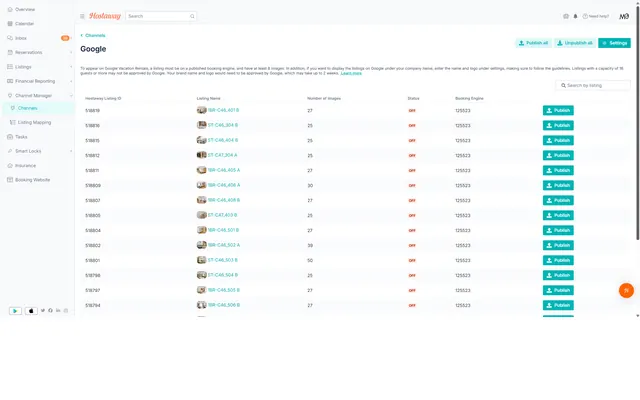Focus the Search by listing field
This screenshot has width=640, height=400.
(x=593, y=85)
